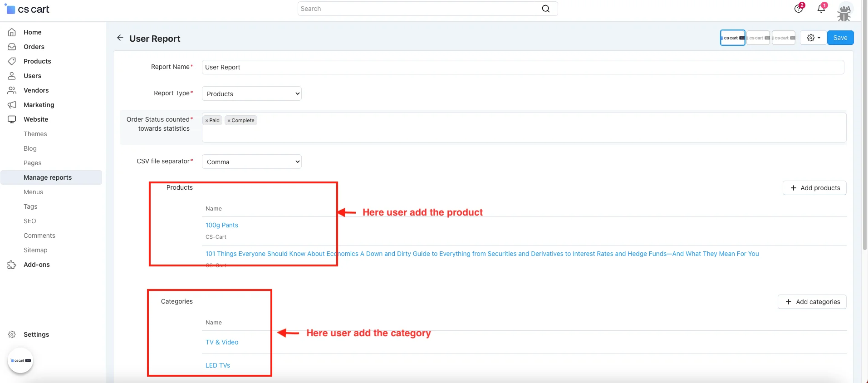The image size is (868, 383).
Task: Expand the CSV file separator dropdown
Action: (x=252, y=162)
